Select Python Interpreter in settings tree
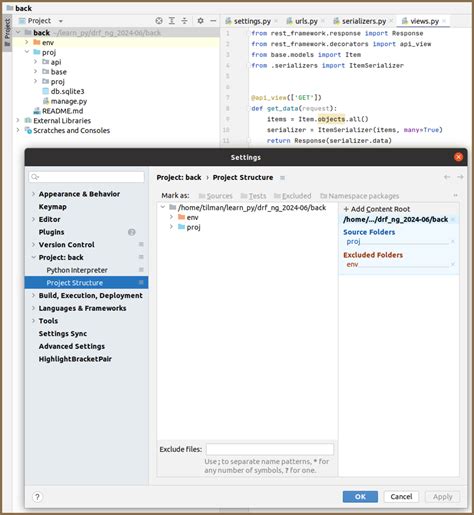 [77, 270]
